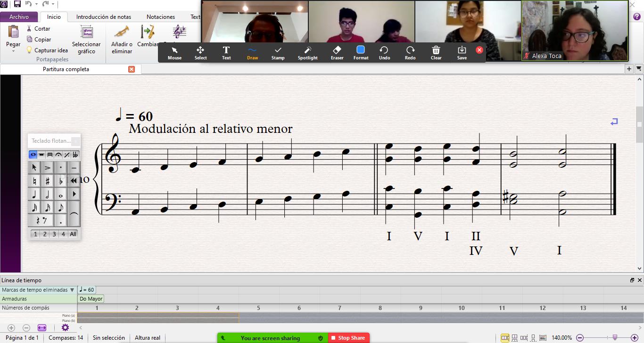Open the Pegar dropdown arrow
The image size is (644, 343).
coord(13,51)
